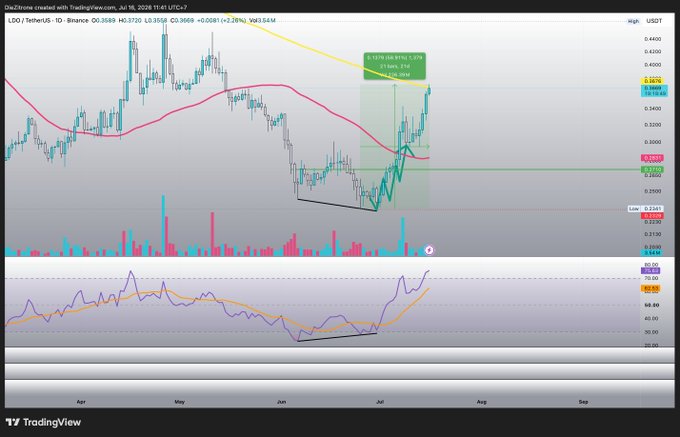Click the 0.2500 price scale label
This screenshot has height=437, width=680.
[653, 191]
